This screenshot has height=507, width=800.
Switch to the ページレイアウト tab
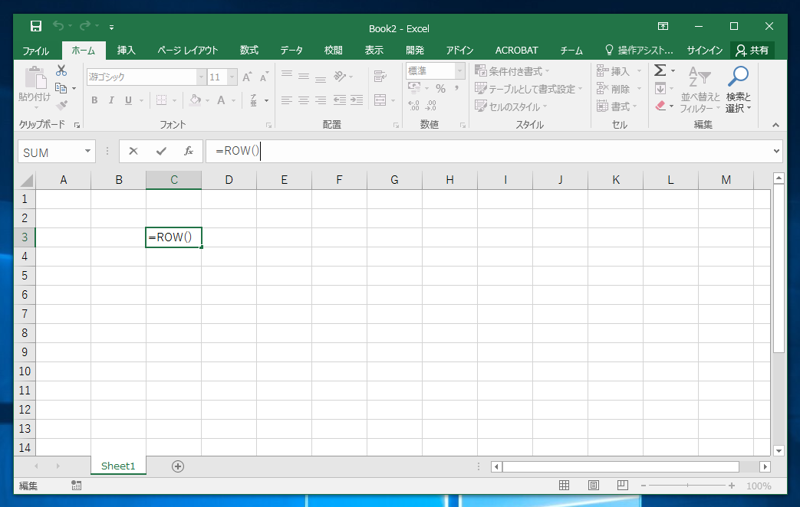click(x=188, y=50)
